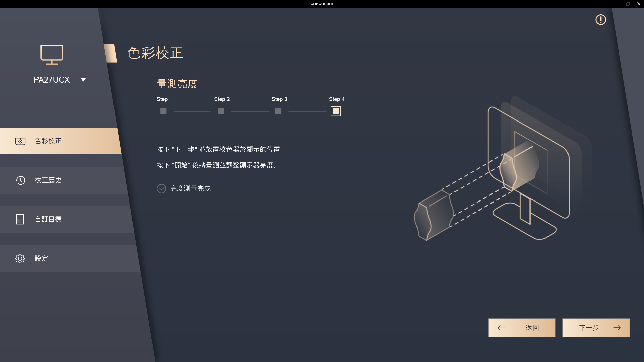
Task: Click the calibration camera icon in sidebar
Action: 20,141
